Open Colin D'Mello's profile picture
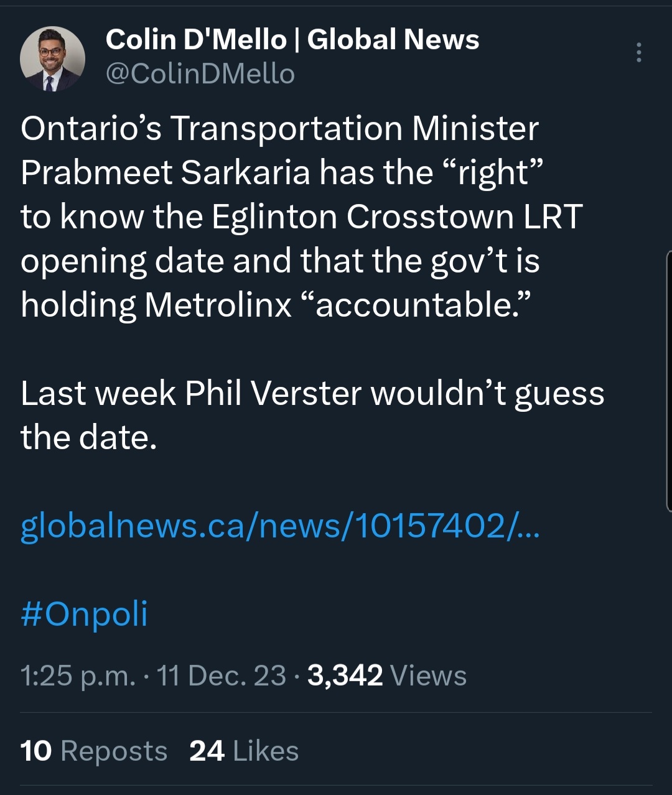The width and height of the screenshot is (672, 795). [x=52, y=59]
